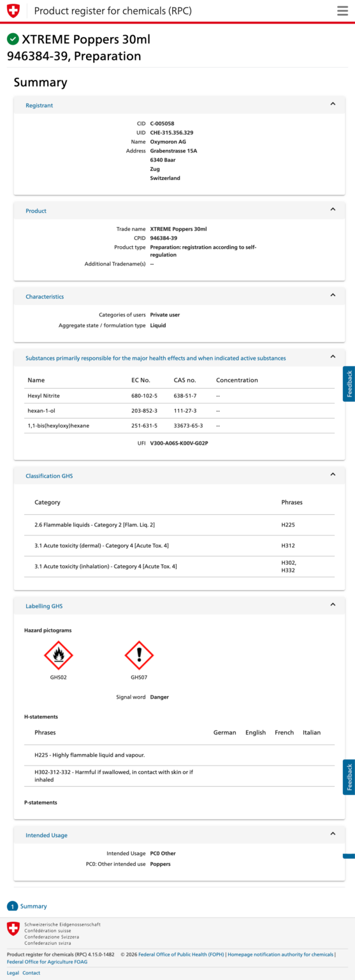Open Federal Office of Public Health link
The image size is (355, 980).
pos(181,954)
